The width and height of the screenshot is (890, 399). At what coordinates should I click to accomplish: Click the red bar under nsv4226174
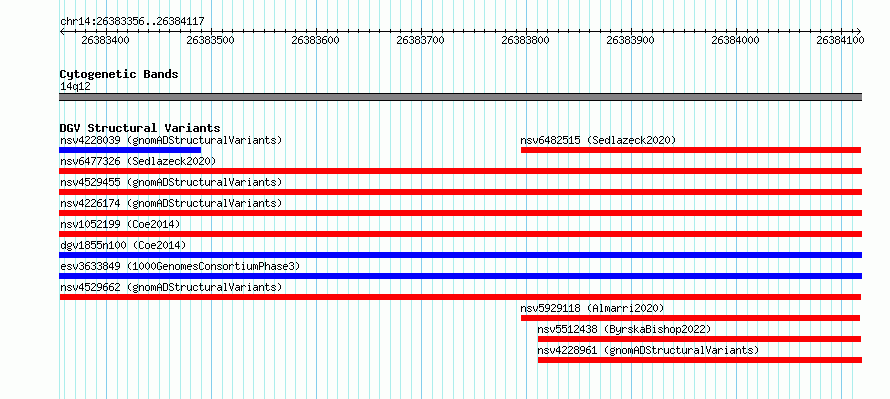coord(460,213)
